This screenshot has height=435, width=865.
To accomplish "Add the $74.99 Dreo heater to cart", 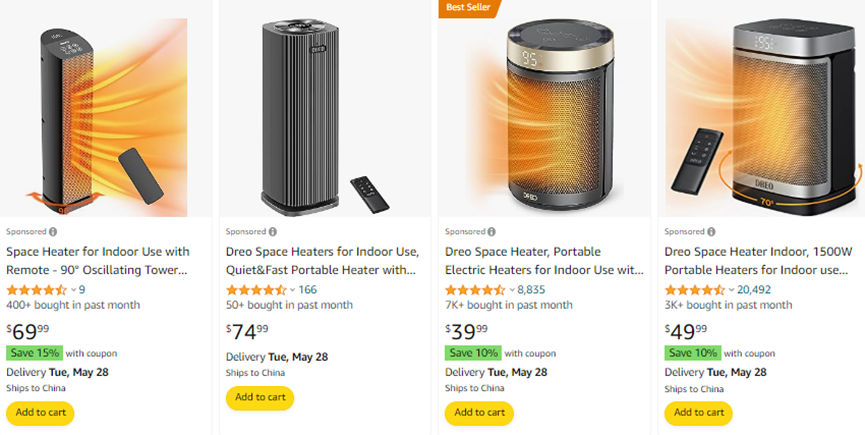I will click(x=260, y=398).
